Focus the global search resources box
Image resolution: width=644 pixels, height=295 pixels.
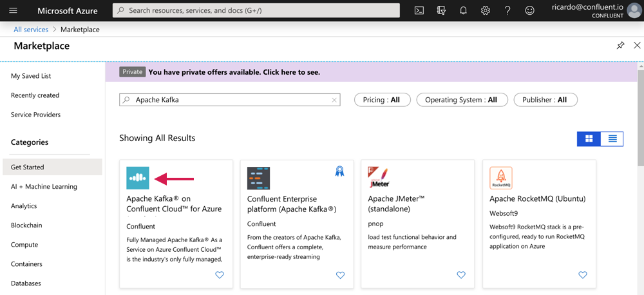click(x=256, y=11)
